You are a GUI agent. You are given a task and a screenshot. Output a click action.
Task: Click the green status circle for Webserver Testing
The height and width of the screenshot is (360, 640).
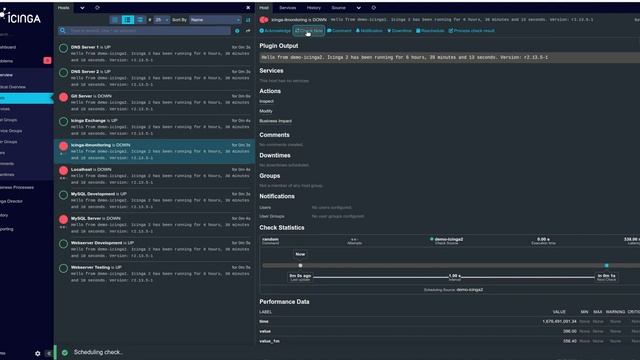63,269
